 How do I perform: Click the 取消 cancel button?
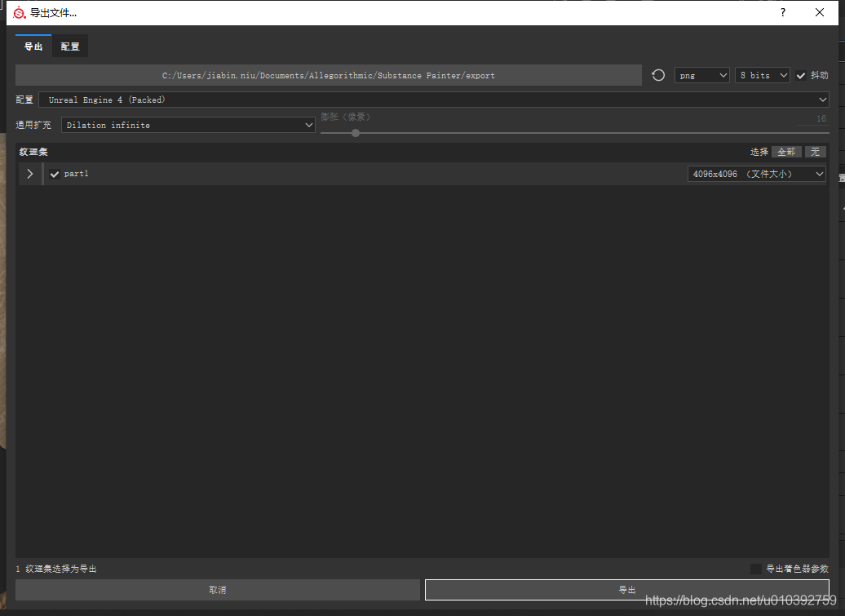[x=218, y=590]
